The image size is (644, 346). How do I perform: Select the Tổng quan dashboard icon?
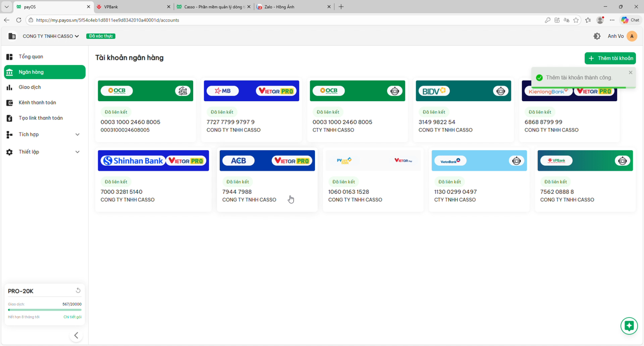tap(9, 56)
